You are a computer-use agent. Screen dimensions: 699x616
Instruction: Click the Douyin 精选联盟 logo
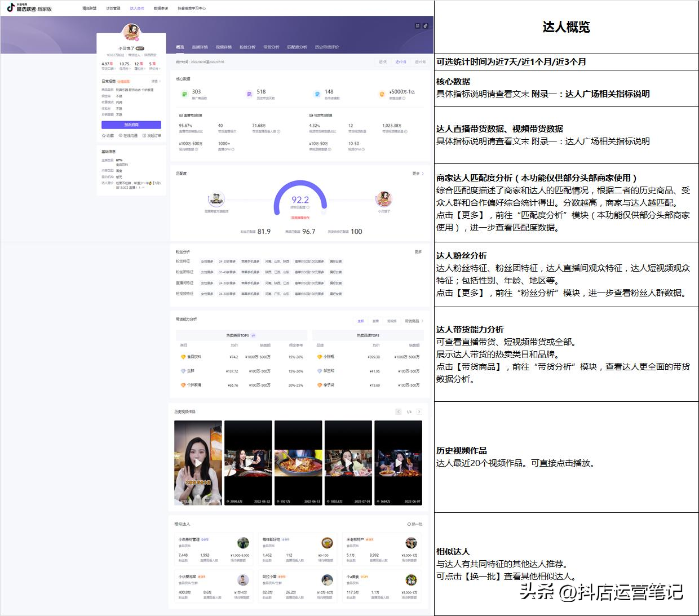(29, 8)
